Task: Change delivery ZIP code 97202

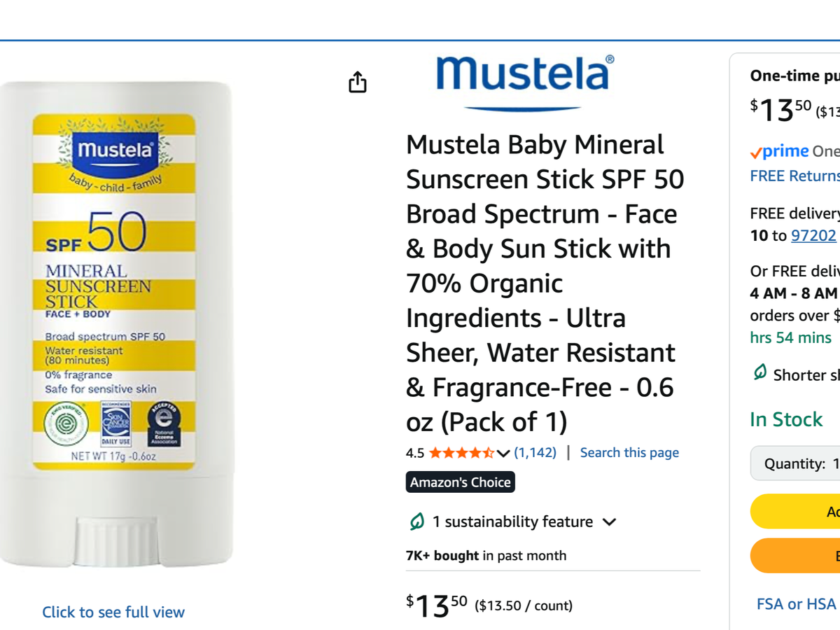Action: pos(813,236)
